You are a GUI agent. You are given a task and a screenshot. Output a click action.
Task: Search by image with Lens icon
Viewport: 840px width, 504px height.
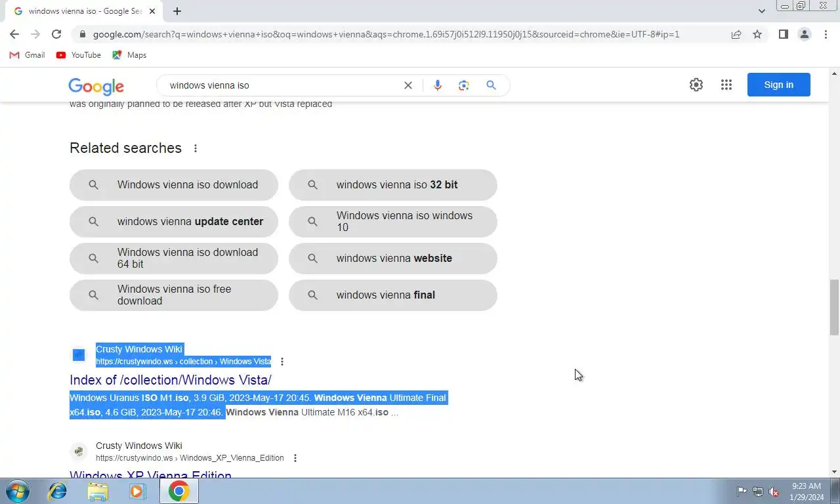(464, 85)
